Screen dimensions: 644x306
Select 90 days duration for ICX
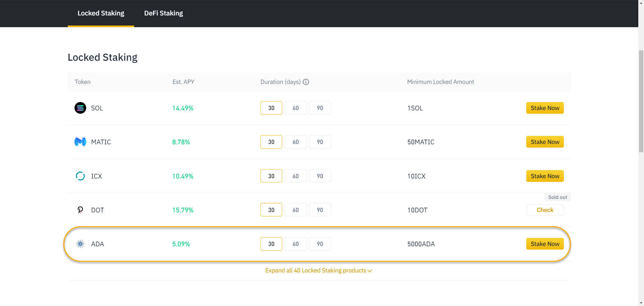[x=320, y=176]
